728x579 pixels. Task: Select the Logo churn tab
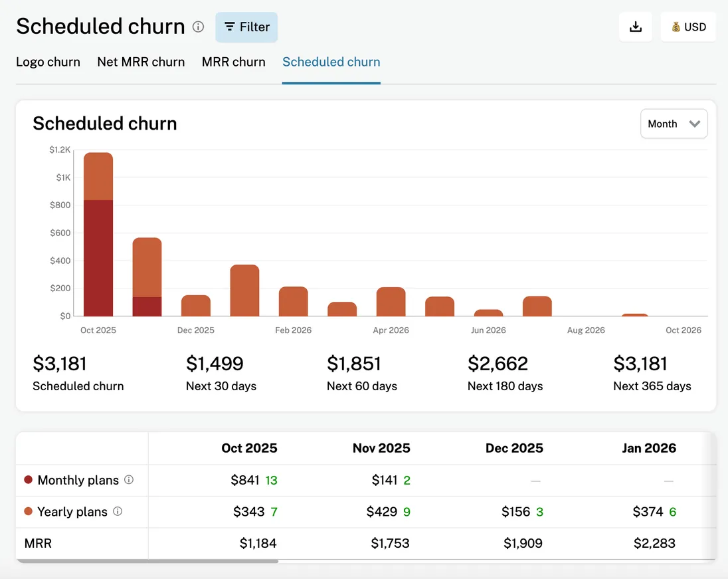pyautogui.click(x=48, y=62)
